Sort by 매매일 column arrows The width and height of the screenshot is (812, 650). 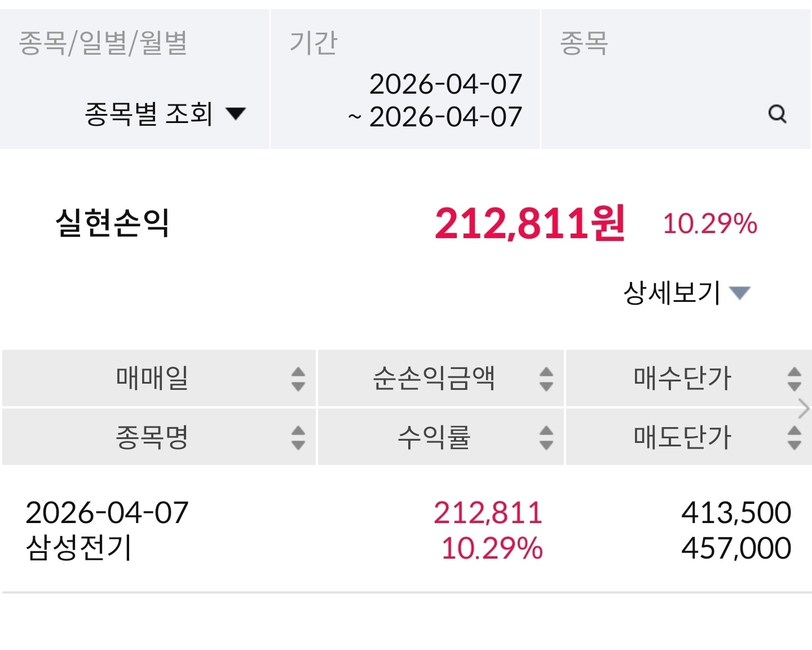coord(298,379)
